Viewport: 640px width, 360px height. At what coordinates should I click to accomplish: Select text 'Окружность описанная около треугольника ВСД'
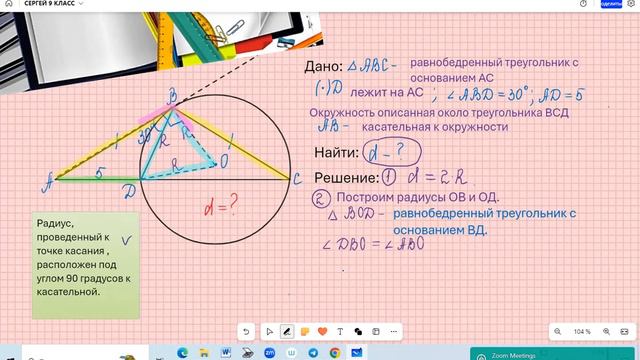tap(439, 113)
